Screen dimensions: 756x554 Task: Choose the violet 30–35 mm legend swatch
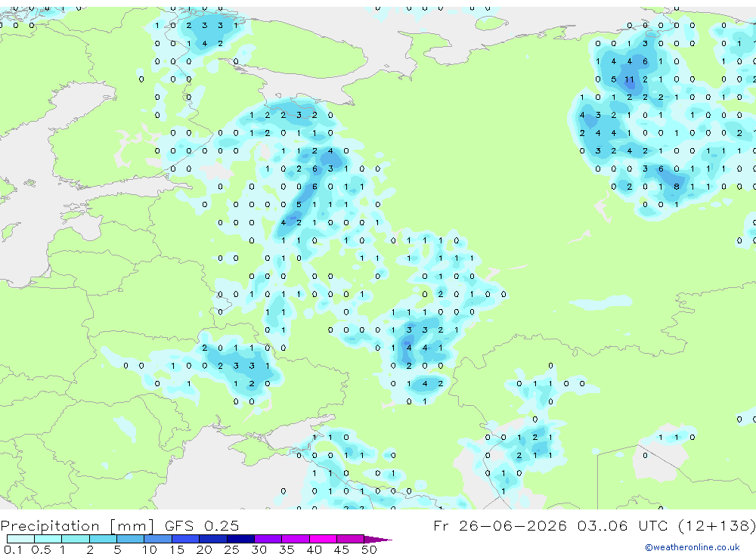[268, 539]
